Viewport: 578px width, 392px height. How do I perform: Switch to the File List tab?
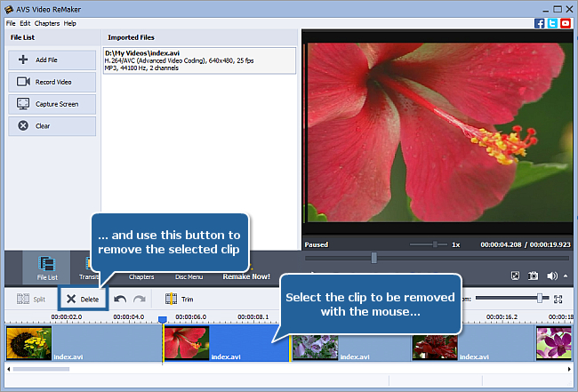point(47,268)
